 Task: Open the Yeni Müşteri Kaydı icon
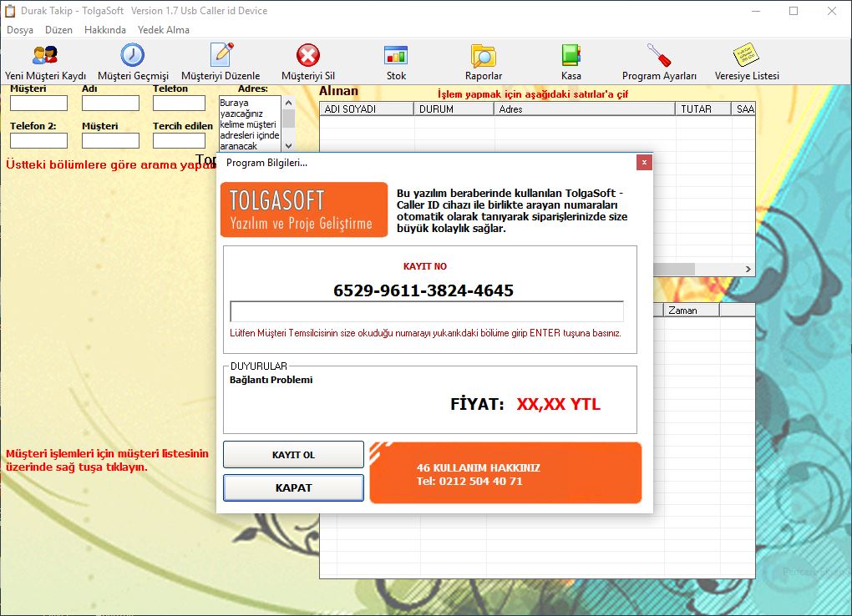45,55
